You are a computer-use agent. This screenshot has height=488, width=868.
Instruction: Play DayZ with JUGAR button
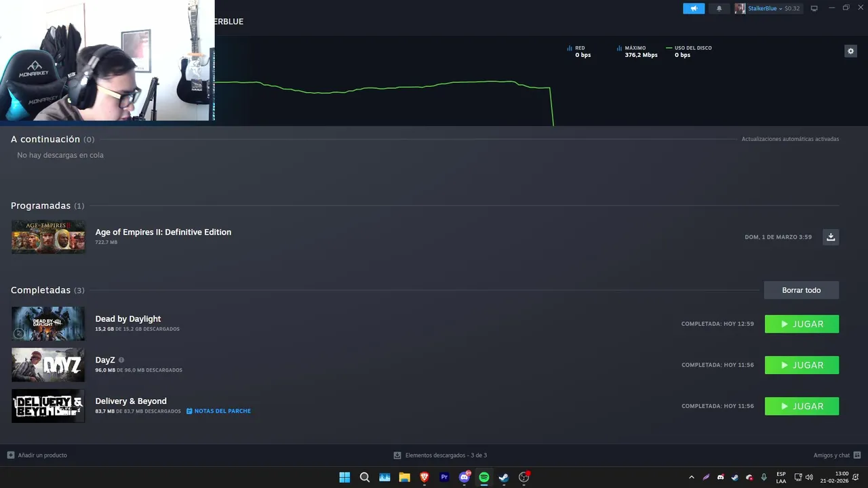tap(802, 365)
